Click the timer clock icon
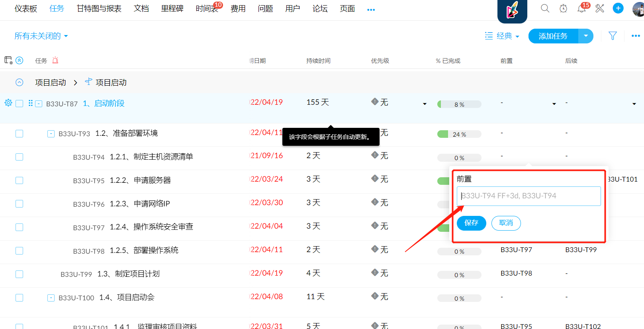 pos(563,8)
